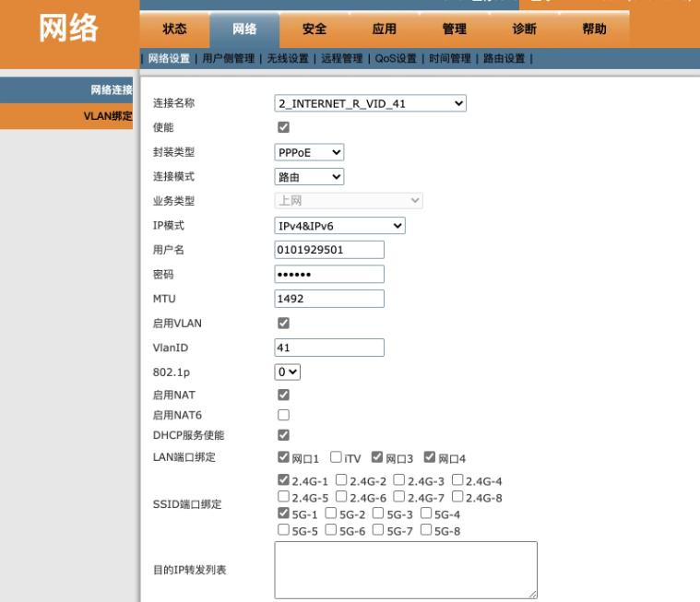Toggle the 启用VLAN checkbox
Viewport: 700px width, 602px height.
click(x=283, y=323)
